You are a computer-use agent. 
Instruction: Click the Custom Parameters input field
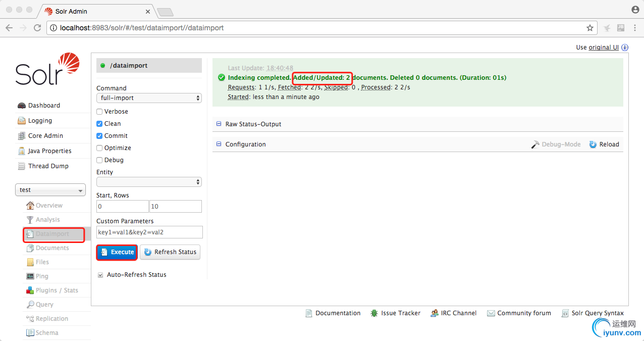[x=149, y=232]
